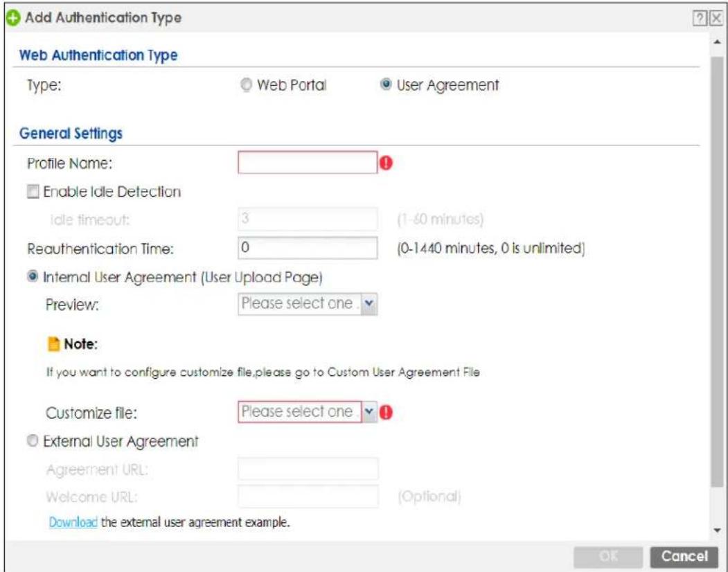Viewport: 728px width, 572px height.
Task: Click the Cancel button
Action: [x=684, y=556]
